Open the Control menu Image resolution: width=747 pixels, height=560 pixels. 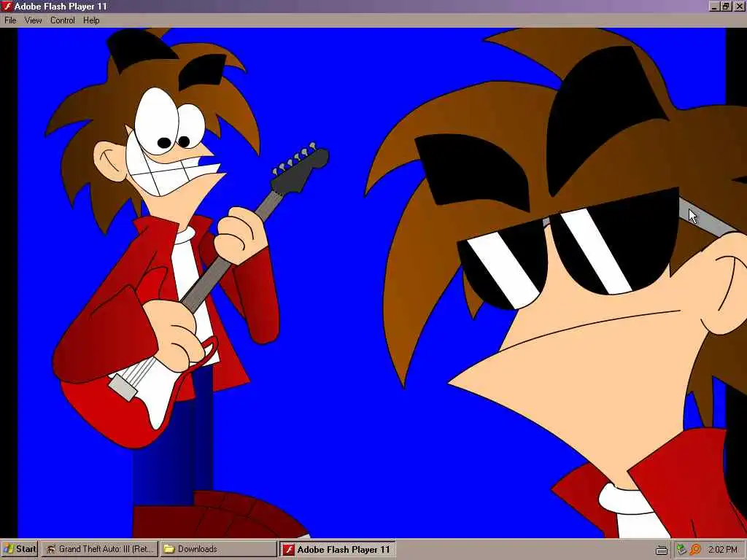63,20
